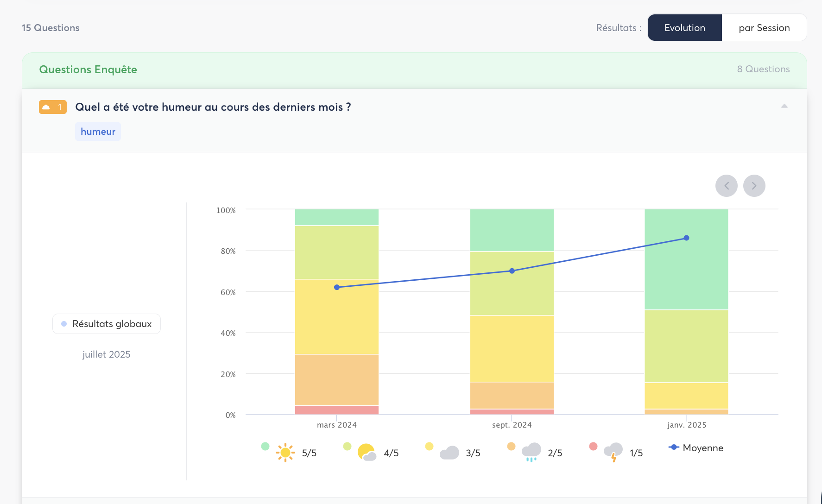Screen dimensions: 822x504
Task: Click the partly cloudy 4/5 icon
Action: [367, 453]
